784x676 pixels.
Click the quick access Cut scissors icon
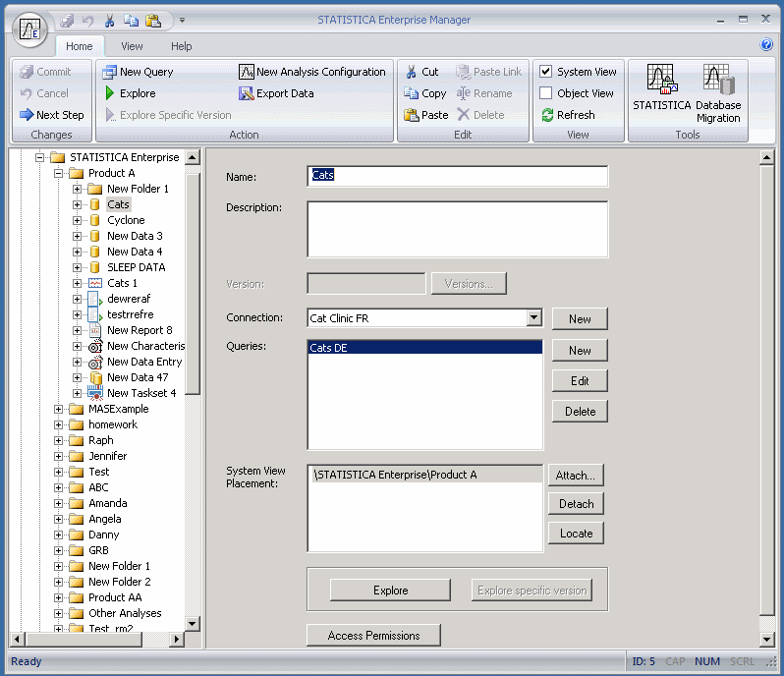click(x=109, y=21)
